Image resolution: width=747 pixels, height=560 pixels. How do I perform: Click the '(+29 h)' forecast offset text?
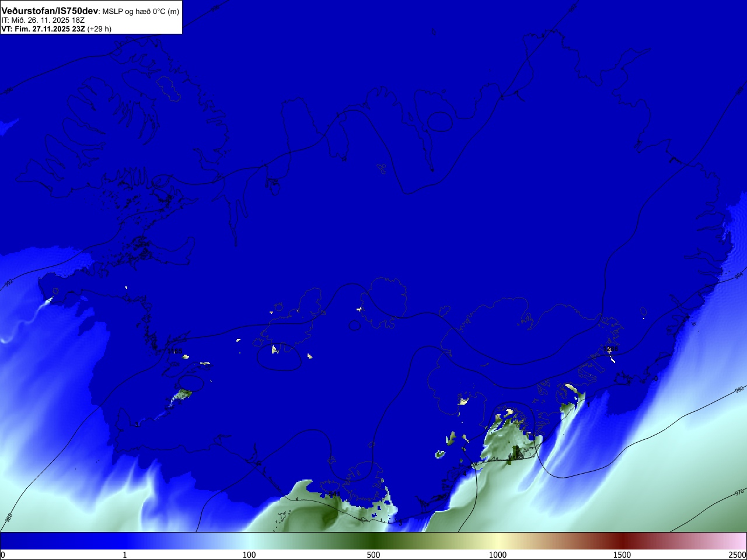click(99, 29)
